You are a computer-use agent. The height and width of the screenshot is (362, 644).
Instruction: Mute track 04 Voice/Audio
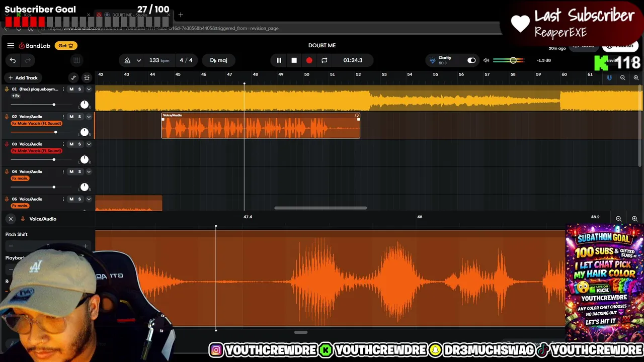(71, 172)
